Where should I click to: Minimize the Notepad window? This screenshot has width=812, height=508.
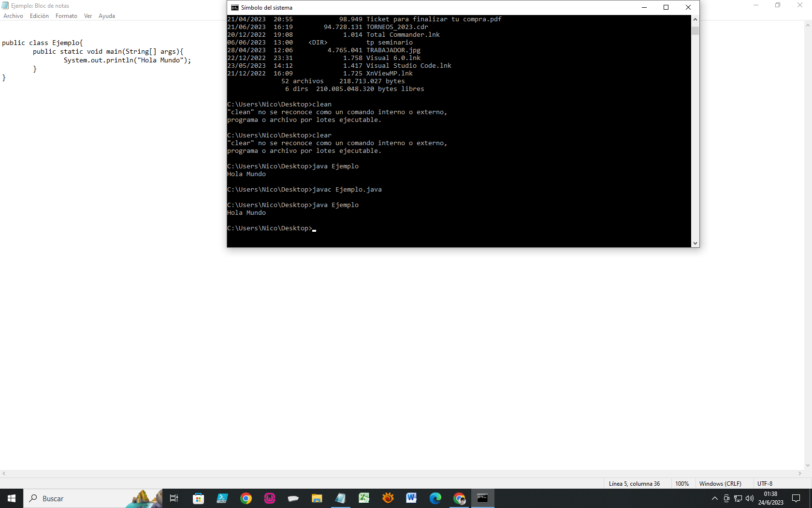click(756, 5)
